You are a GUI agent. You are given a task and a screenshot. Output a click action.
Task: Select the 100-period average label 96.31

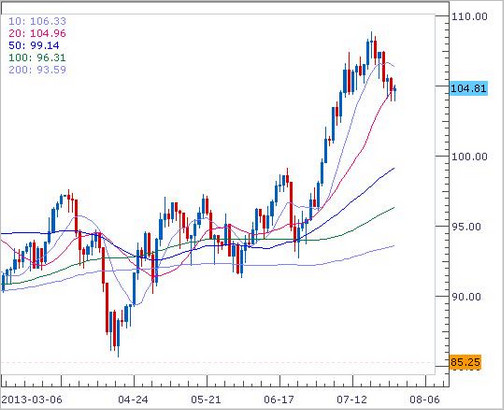[37, 58]
